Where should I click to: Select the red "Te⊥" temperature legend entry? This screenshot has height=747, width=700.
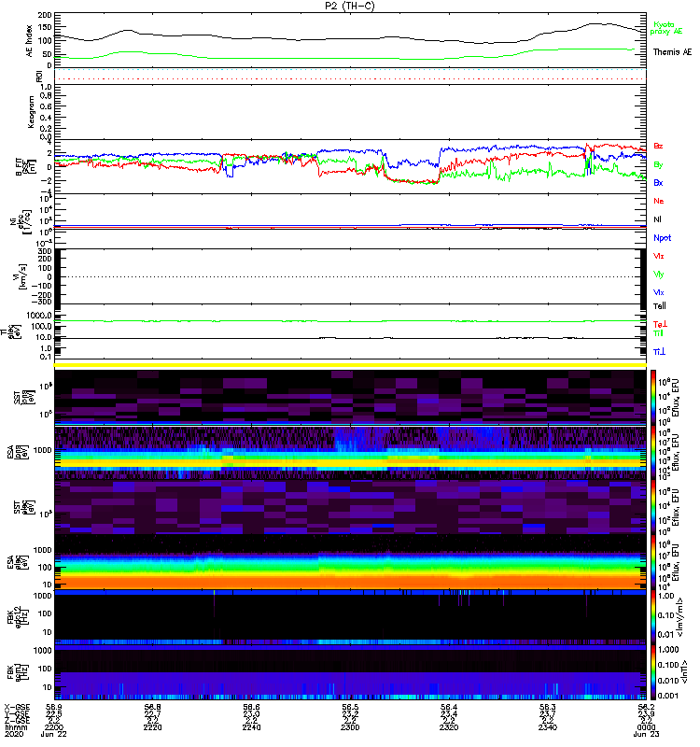[x=660, y=324]
